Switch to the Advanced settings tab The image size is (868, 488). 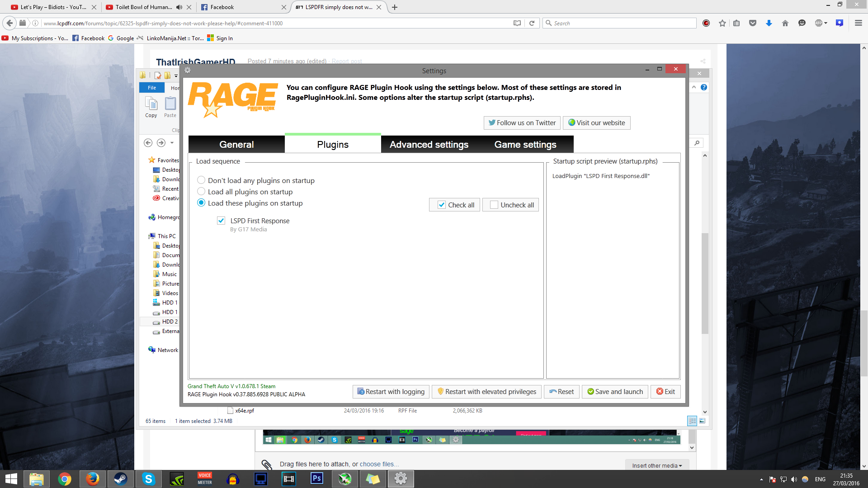coord(429,145)
